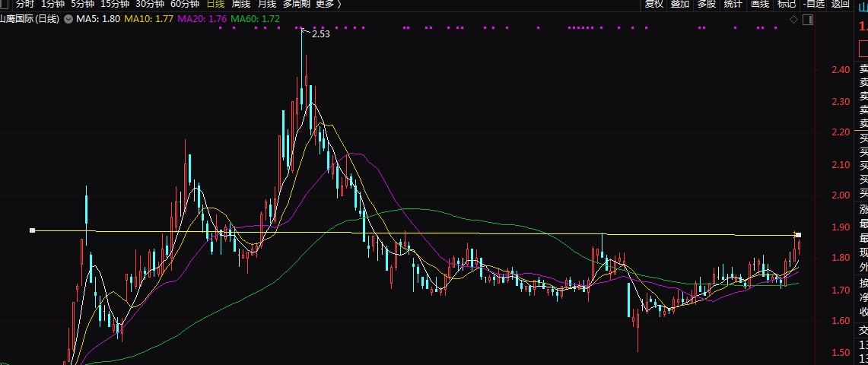Click the MA10: 1.77 indicator label
Image resolution: width=868 pixels, height=365 pixels.
click(x=148, y=19)
